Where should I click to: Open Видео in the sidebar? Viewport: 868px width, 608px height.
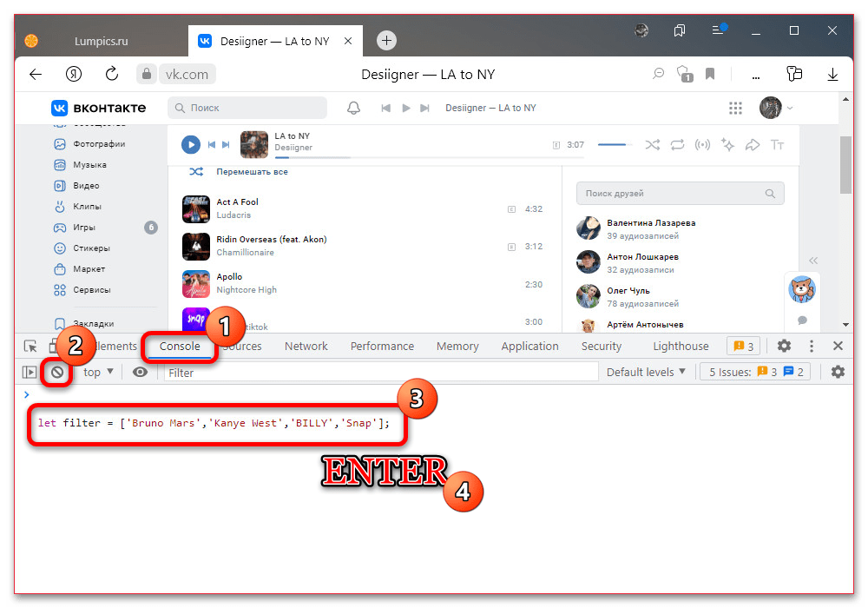(x=77, y=186)
